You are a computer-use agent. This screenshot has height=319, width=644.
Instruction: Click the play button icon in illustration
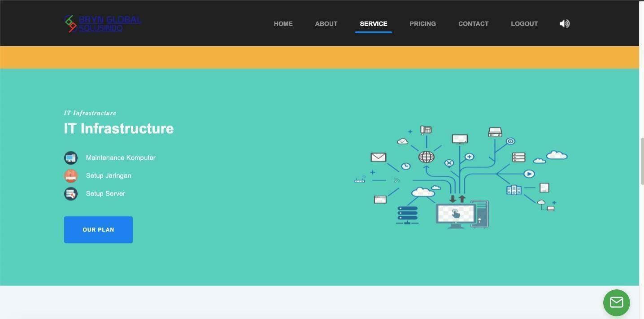529,174
